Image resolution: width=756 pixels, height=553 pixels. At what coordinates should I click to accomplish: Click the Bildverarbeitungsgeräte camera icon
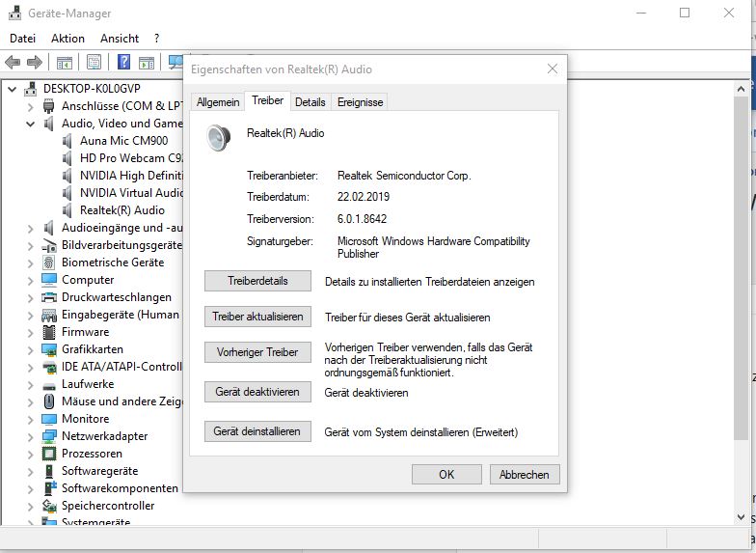[x=48, y=245]
